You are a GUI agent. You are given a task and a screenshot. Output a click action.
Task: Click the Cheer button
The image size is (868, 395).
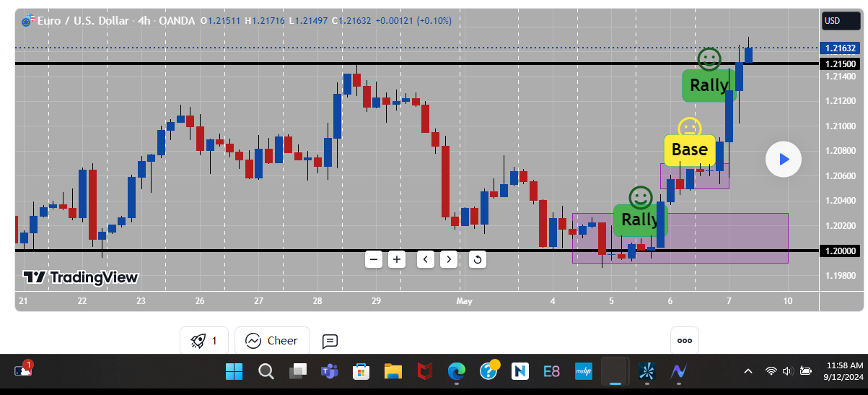pyautogui.click(x=272, y=341)
